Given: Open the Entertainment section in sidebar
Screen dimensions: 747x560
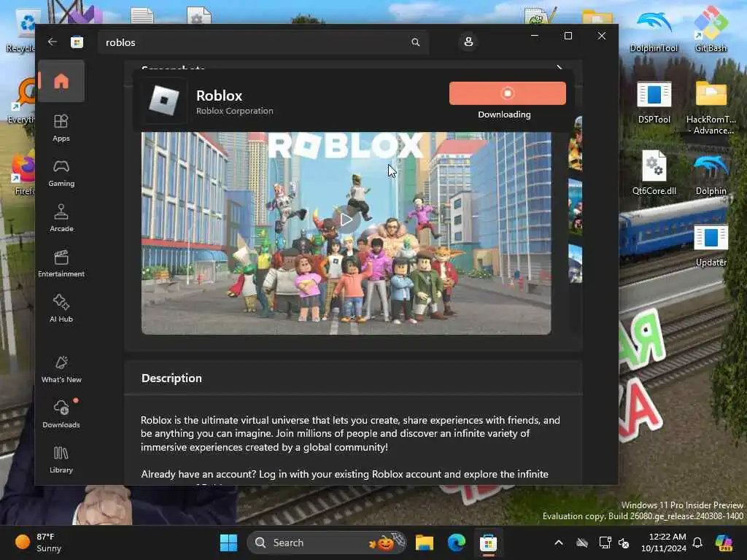Looking at the screenshot, I should [x=61, y=264].
